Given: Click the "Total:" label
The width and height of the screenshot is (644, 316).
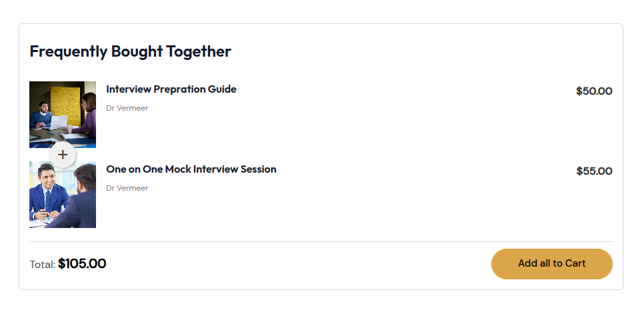Looking at the screenshot, I should (x=42, y=265).
